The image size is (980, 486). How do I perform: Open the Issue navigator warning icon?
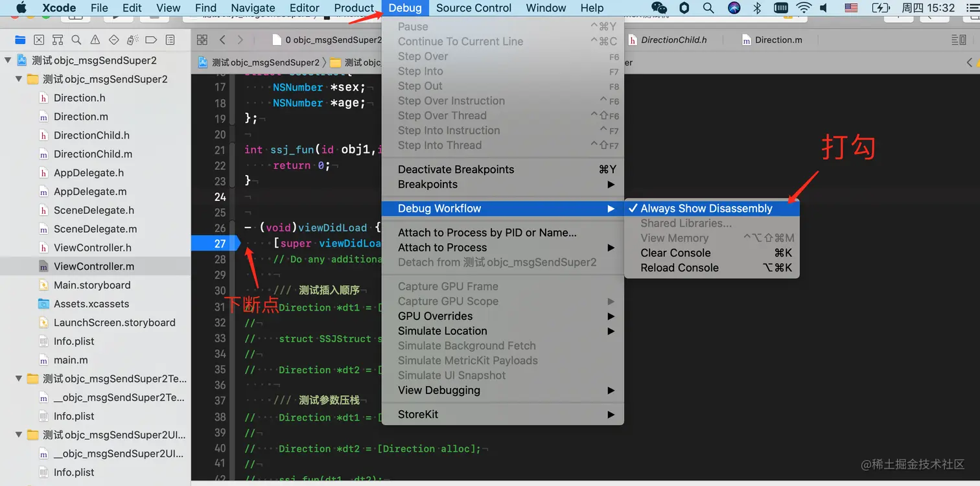click(95, 40)
